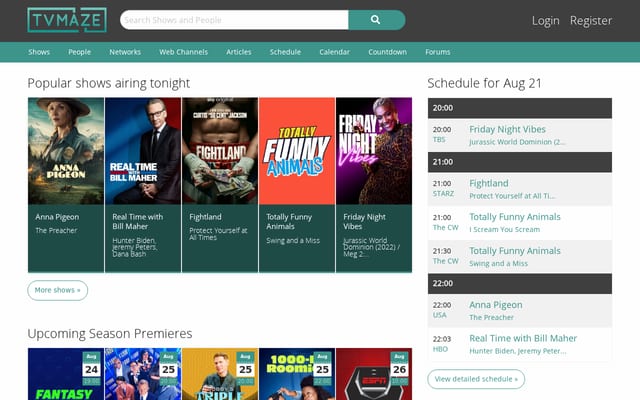This screenshot has width=640, height=400.
Task: Click Anna Pigeon title under poster
Action: [x=57, y=217]
